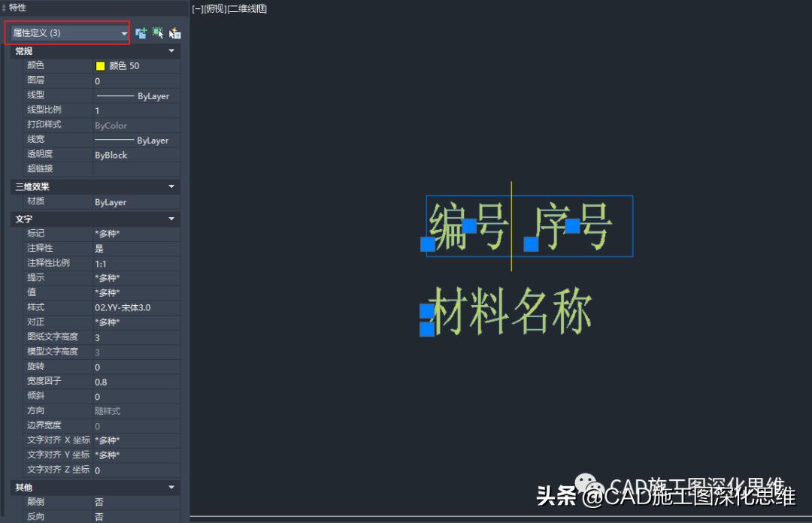Click the 超链接 property field
This screenshot has height=523, width=812.
pos(135,169)
